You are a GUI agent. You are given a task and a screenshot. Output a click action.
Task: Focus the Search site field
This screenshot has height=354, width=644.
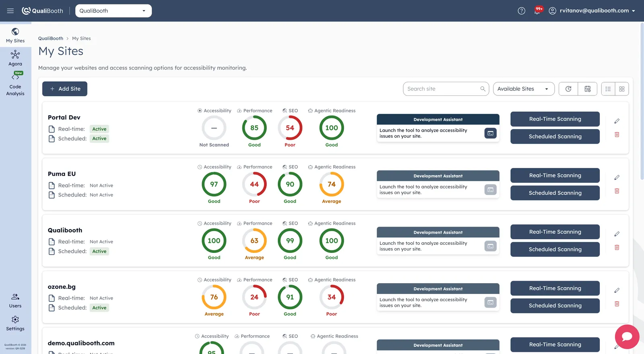pyautogui.click(x=446, y=89)
